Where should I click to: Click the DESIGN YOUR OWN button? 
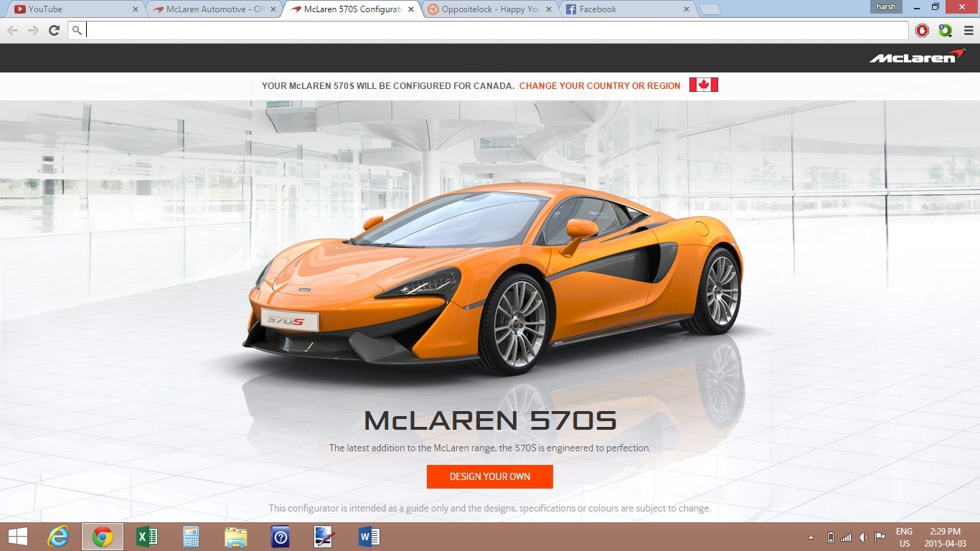(x=490, y=476)
